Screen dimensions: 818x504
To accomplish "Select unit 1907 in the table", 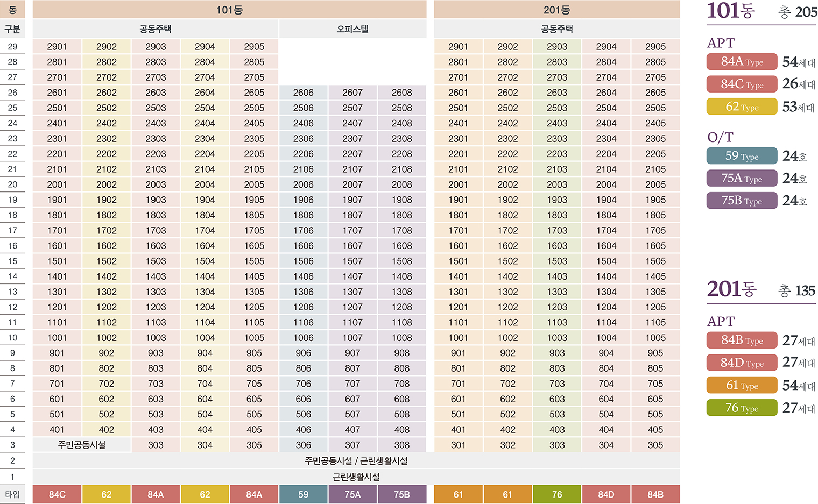I will pyautogui.click(x=352, y=200).
